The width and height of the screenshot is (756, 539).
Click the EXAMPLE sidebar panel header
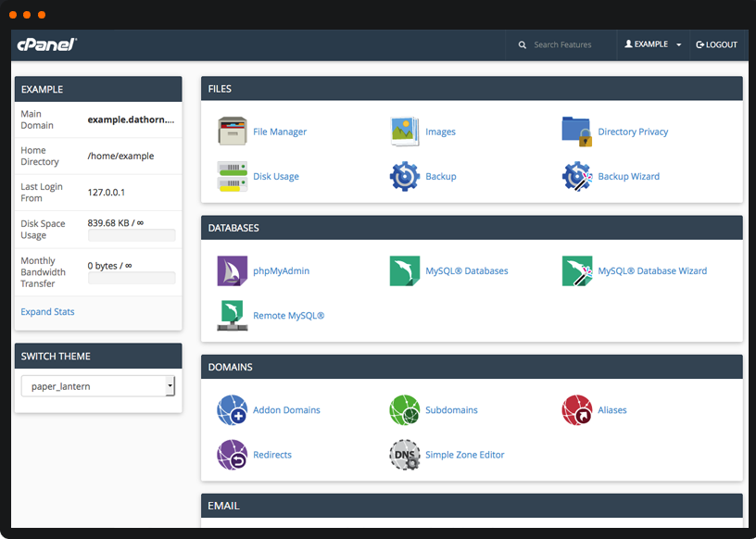pyautogui.click(x=98, y=89)
